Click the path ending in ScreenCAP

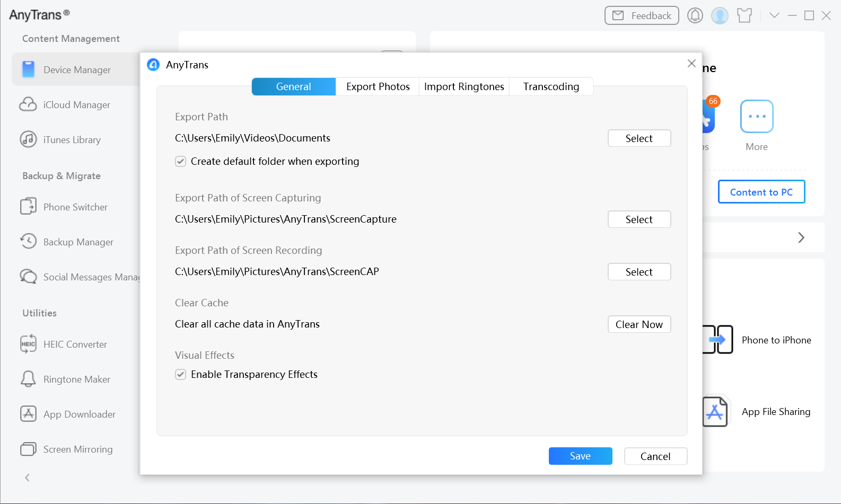pos(277,272)
